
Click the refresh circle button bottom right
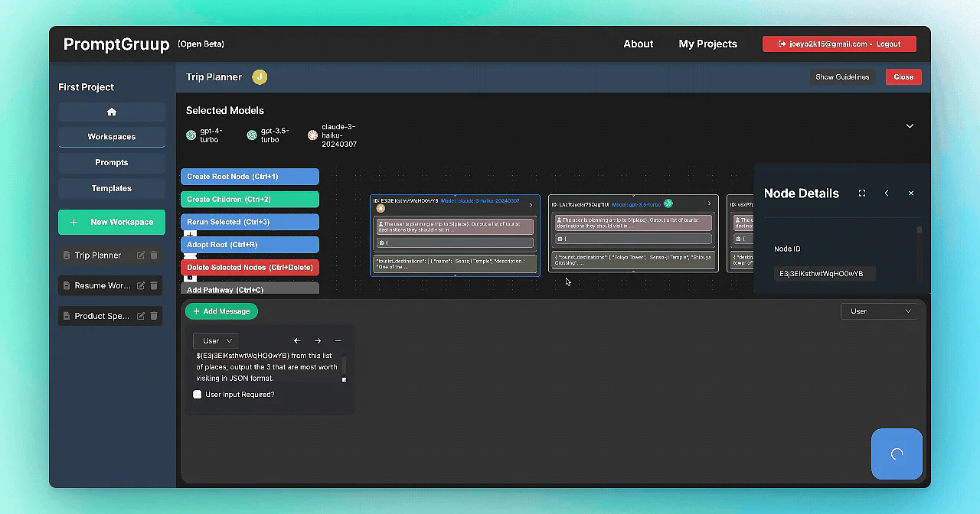click(x=897, y=454)
